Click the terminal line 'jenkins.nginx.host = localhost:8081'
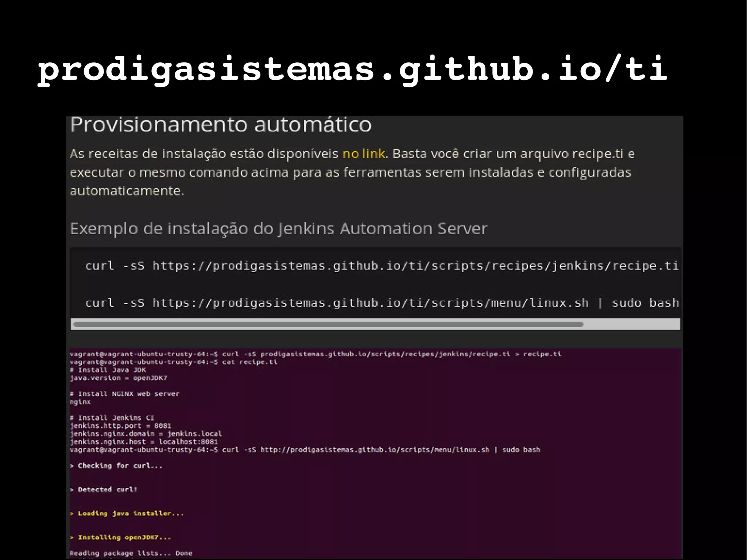This screenshot has width=747, height=560. (x=144, y=442)
